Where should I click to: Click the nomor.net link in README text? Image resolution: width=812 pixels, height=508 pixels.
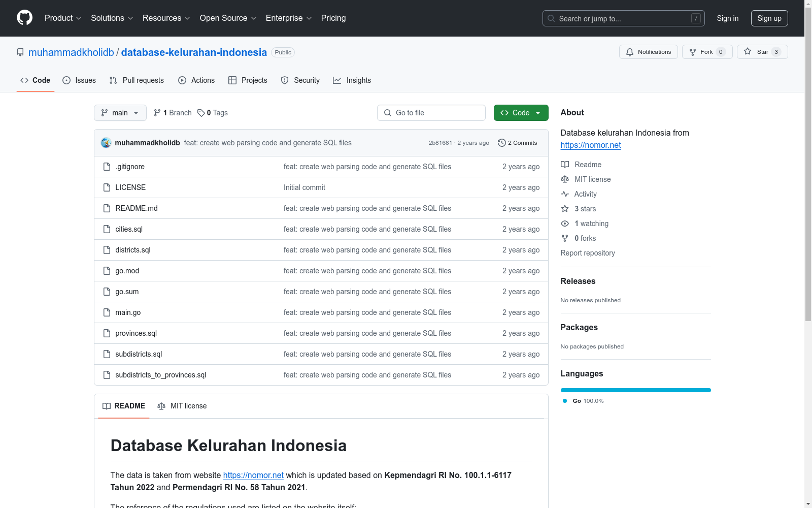(253, 475)
